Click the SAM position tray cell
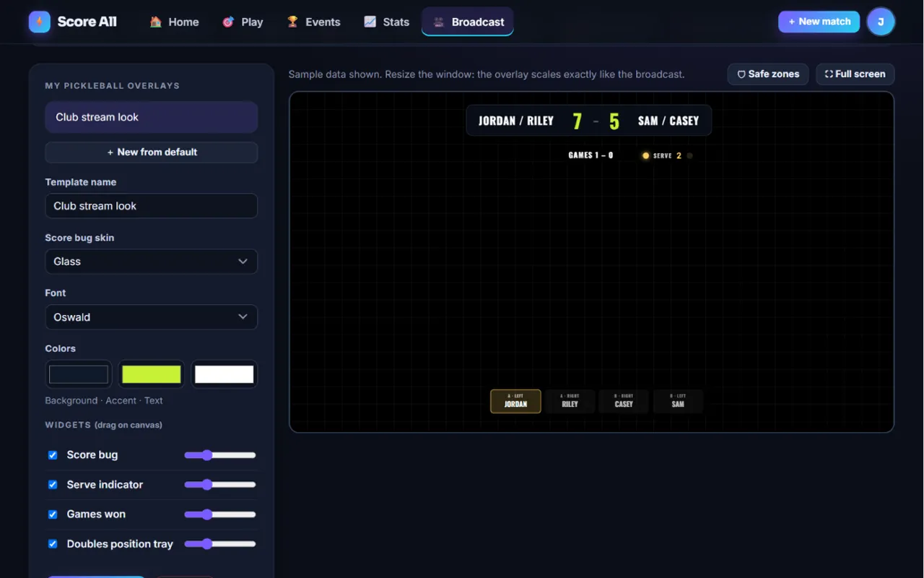924x578 pixels. click(x=678, y=402)
